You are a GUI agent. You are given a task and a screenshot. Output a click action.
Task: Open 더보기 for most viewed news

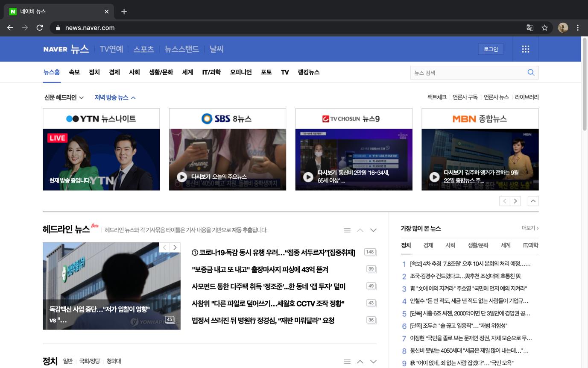coord(530,228)
